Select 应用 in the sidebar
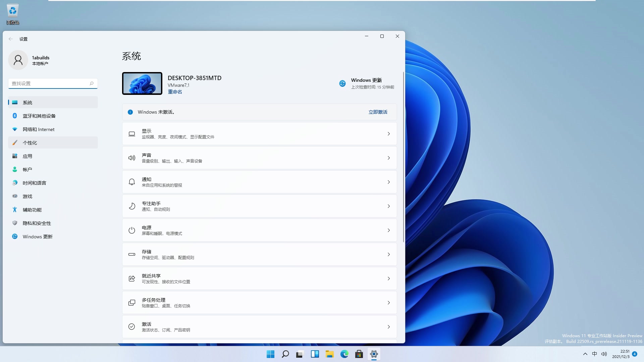Screen dimensions: 644x362 click(x=53, y=156)
